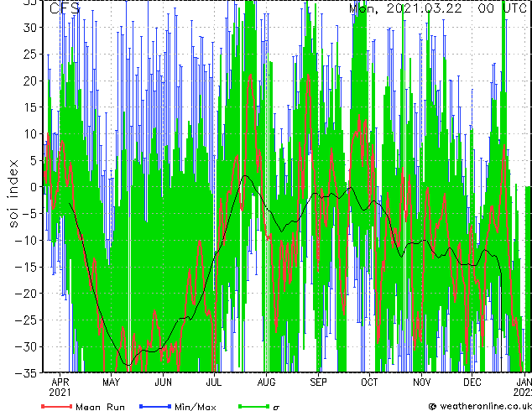
Task: Click the positive 30 y-axis label
Action: (x=30, y=28)
